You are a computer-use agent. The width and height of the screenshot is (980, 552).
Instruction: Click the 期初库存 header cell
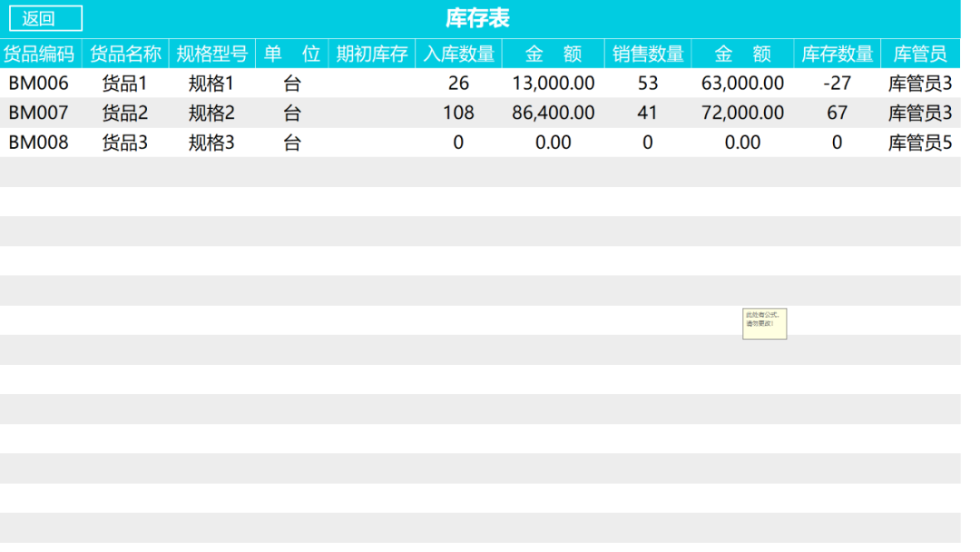click(x=372, y=54)
